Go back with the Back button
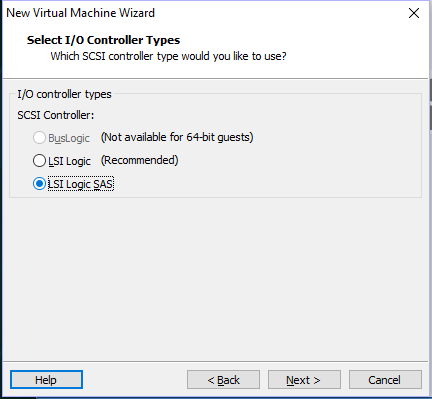The image size is (432, 399). coord(223,380)
